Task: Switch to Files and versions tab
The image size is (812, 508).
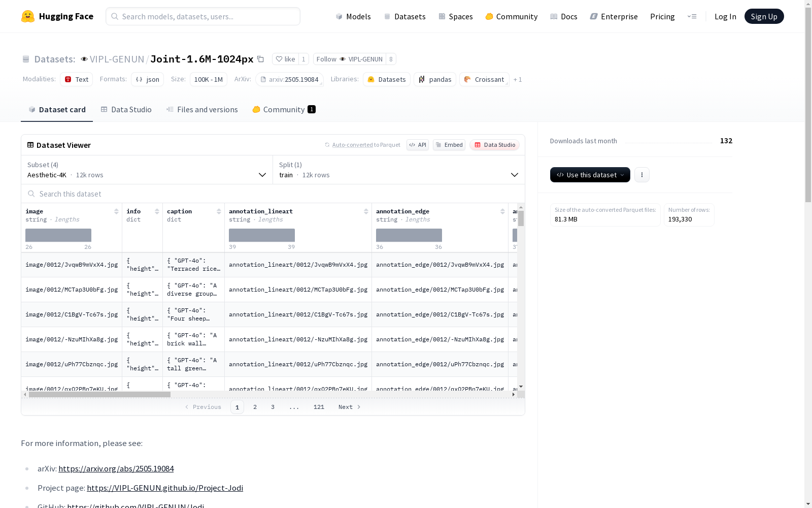Action: click(202, 109)
